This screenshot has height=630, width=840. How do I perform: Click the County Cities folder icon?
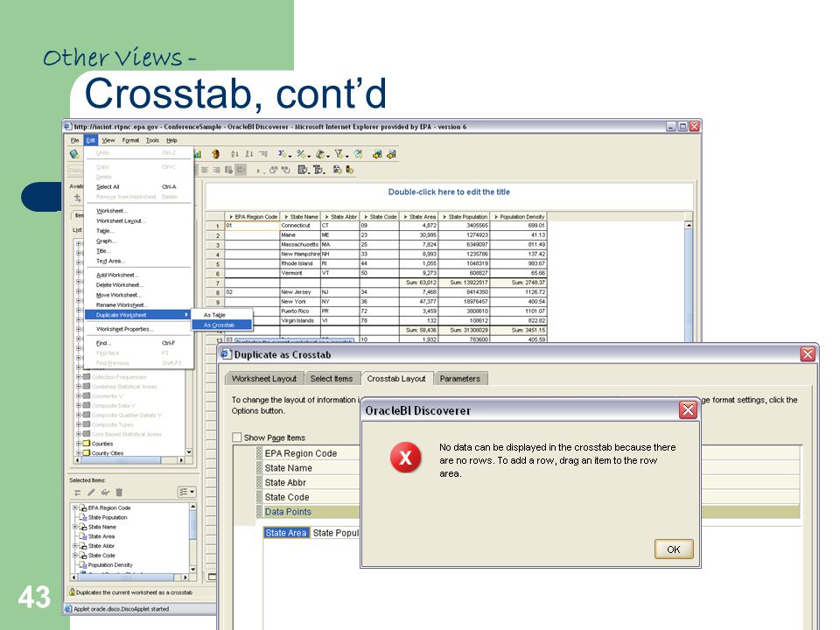(x=87, y=452)
